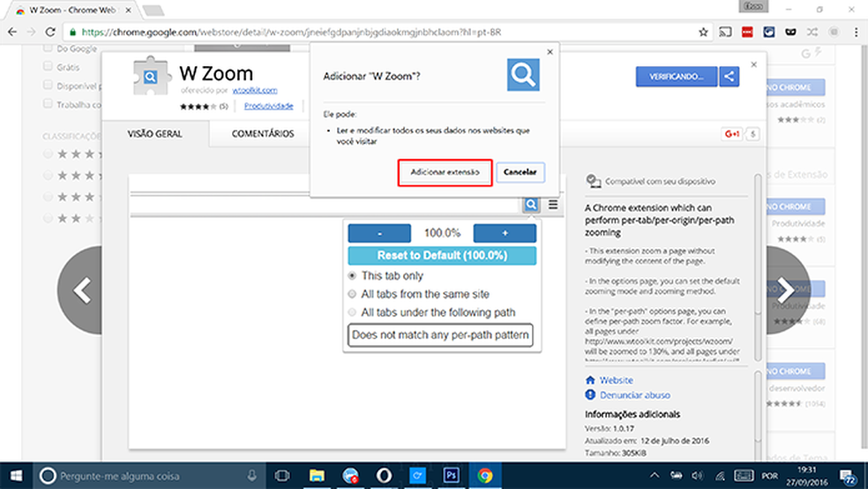The height and width of the screenshot is (489, 868).
Task: Show the next screenshot with right arrow
Action: coord(787,290)
